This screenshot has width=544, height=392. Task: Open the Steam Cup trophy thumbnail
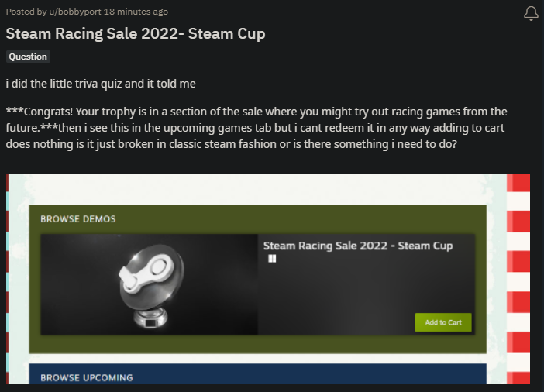point(150,284)
